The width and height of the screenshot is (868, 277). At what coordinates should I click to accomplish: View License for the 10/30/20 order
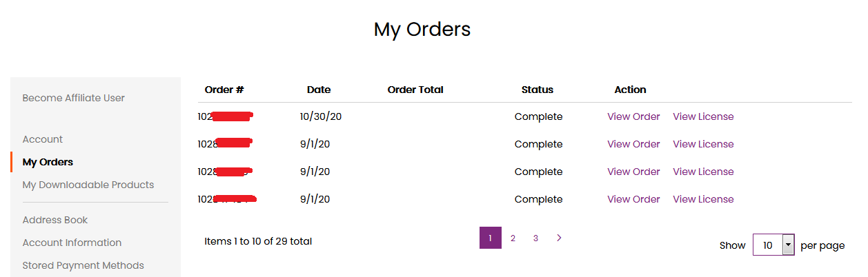coord(703,116)
